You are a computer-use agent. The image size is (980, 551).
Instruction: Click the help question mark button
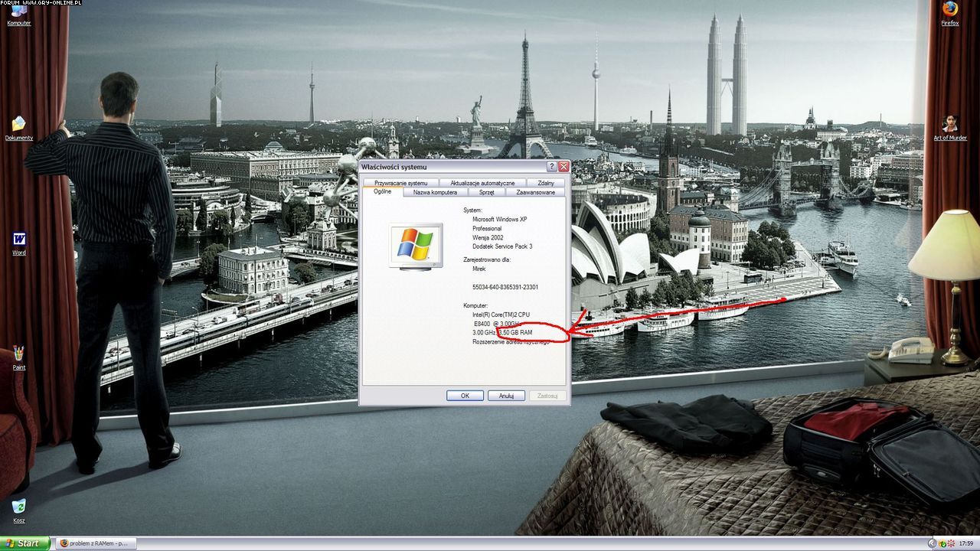tap(551, 167)
